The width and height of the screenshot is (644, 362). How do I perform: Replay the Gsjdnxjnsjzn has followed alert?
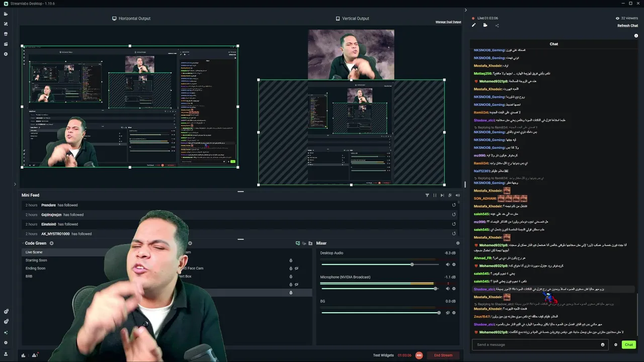[454, 215]
